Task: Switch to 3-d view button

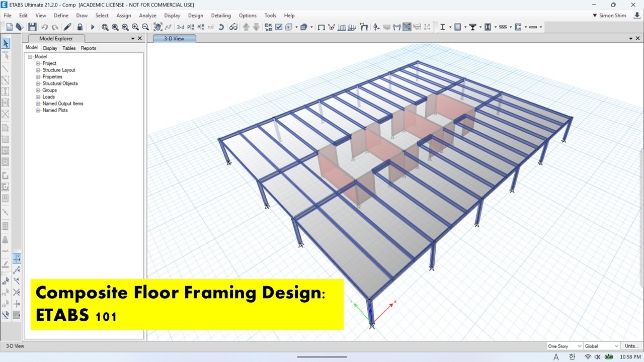Action: 181,27
